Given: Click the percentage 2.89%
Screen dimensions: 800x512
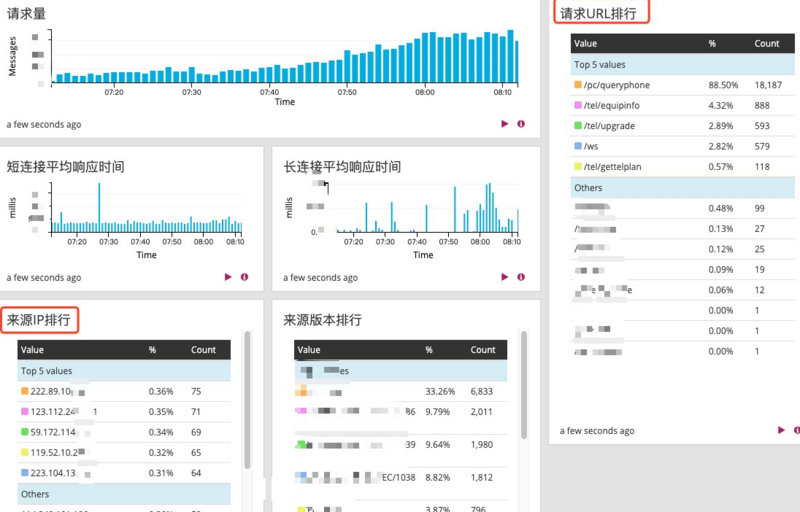Looking at the screenshot, I should pyautogui.click(x=720, y=126).
